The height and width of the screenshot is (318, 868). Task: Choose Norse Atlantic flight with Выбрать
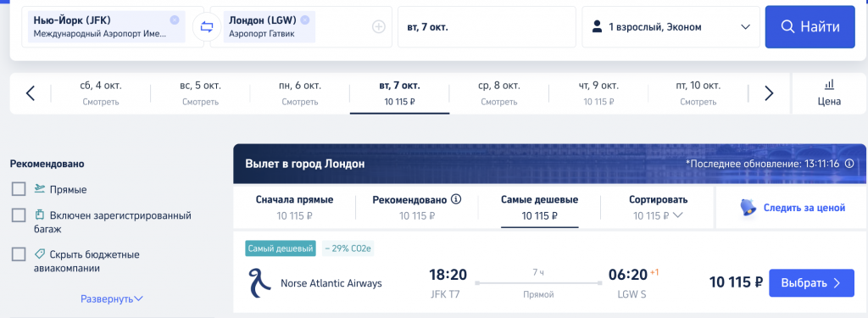point(811,283)
